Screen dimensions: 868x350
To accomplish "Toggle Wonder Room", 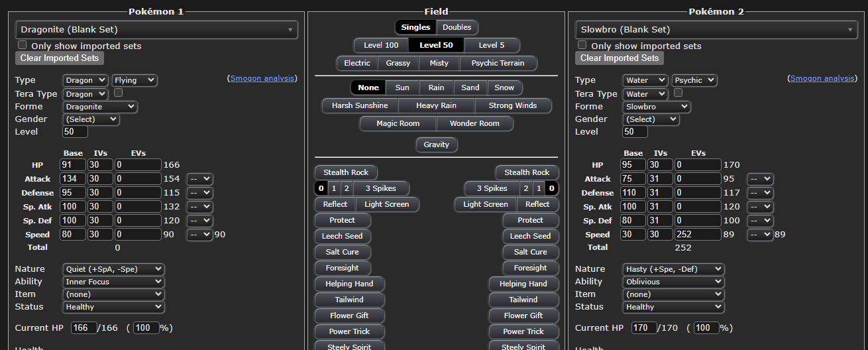I will pyautogui.click(x=474, y=123).
